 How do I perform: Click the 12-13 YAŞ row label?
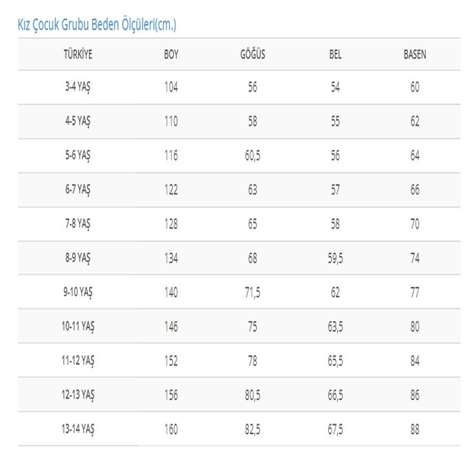pyautogui.click(x=77, y=395)
